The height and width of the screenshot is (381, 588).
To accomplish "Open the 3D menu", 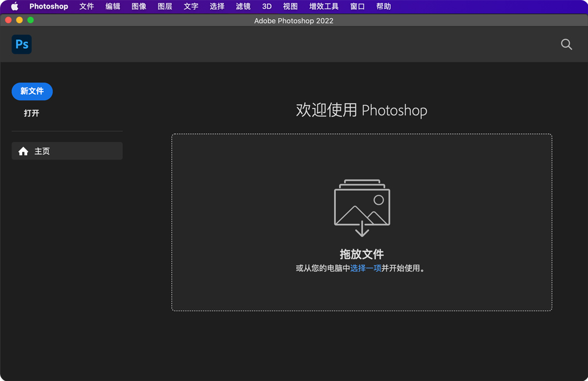I will coord(266,6).
